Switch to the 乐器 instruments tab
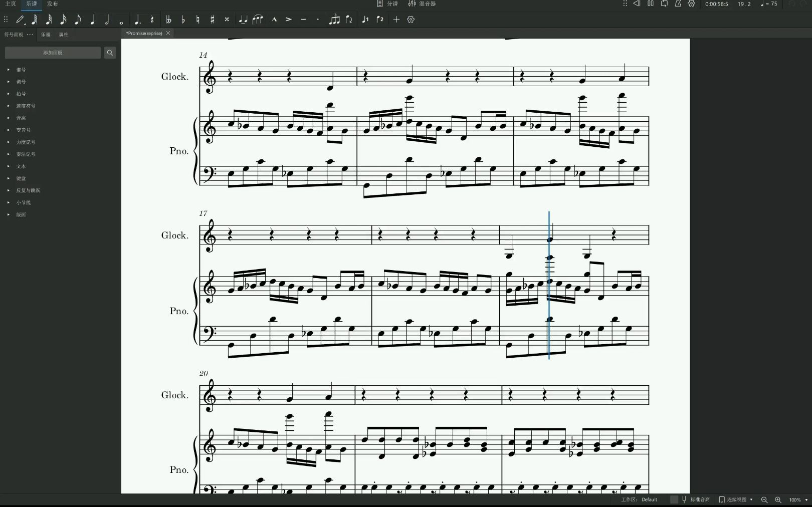Viewport: 812px width, 507px height. click(x=46, y=35)
